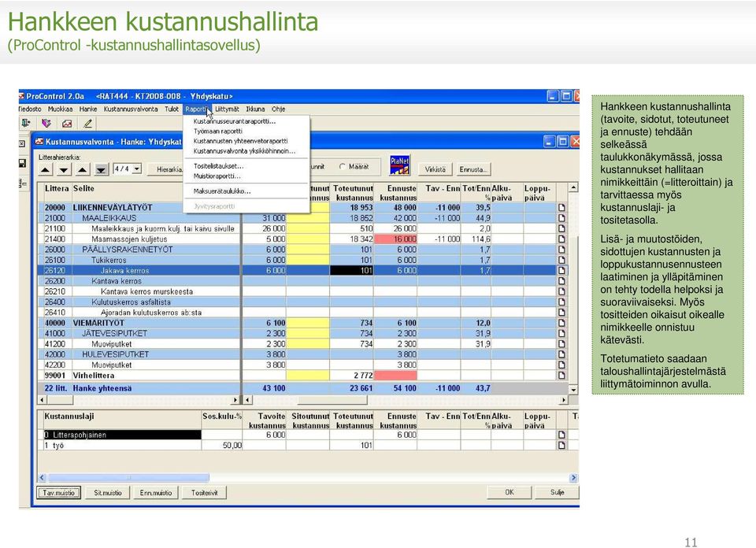
Task: Click the pressed down-arrow Litterahierarkia button
Action: point(101,169)
